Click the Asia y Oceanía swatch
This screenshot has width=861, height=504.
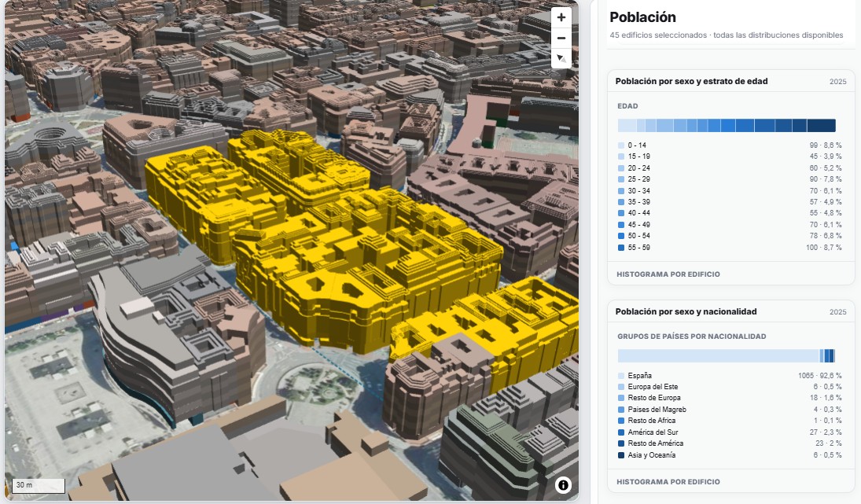click(621, 455)
